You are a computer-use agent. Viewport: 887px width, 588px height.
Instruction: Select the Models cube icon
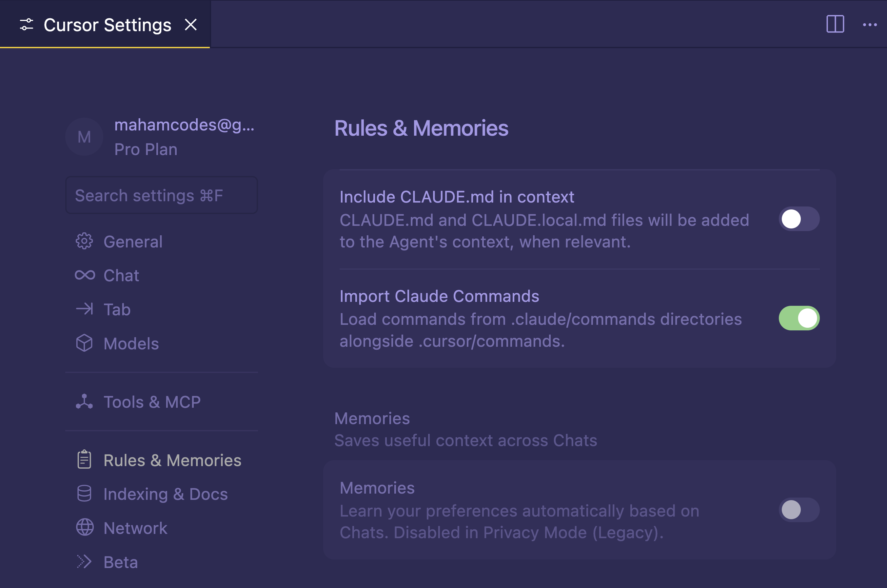84,343
